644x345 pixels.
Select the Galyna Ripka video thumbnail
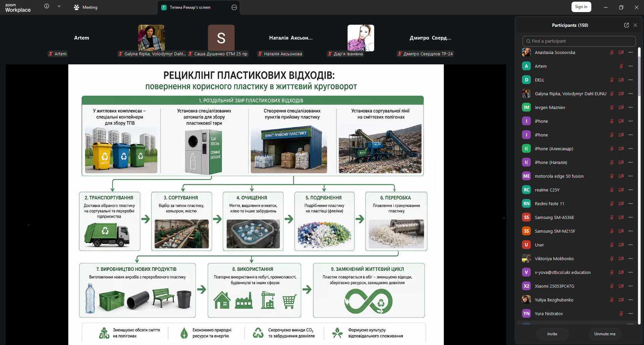coord(151,38)
